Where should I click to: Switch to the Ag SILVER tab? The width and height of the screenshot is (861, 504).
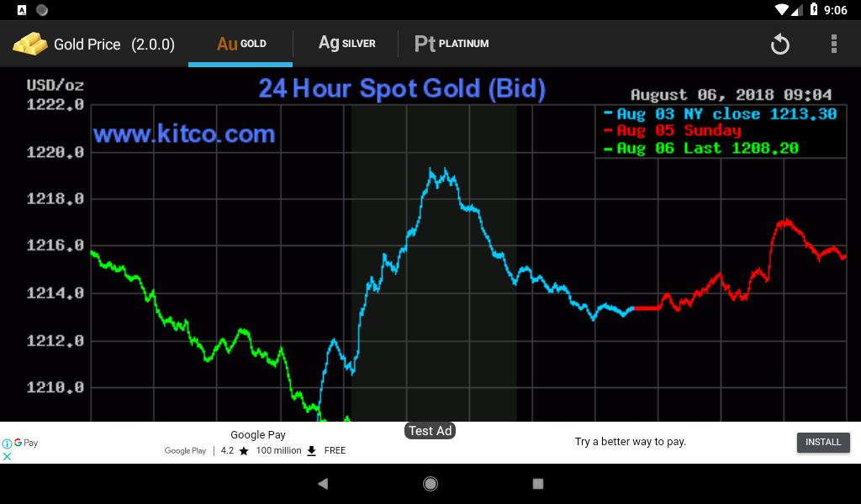click(346, 43)
